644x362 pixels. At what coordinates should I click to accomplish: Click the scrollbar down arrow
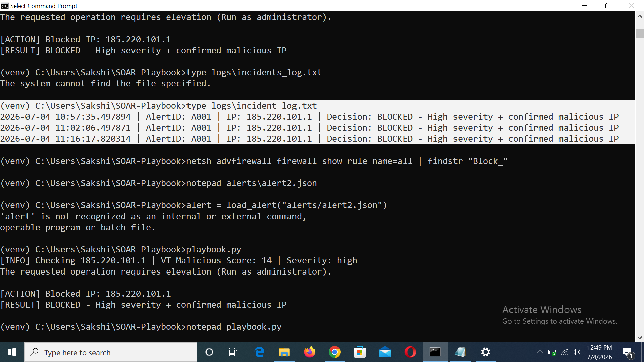click(x=640, y=338)
